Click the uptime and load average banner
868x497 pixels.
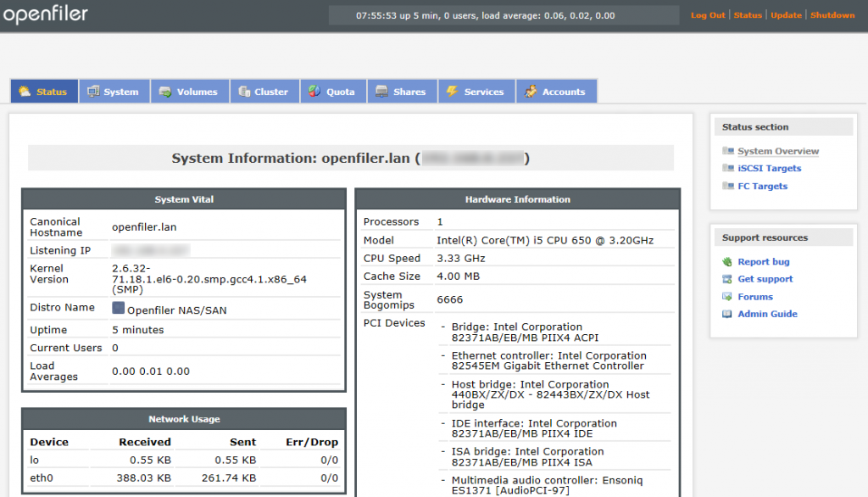[504, 15]
